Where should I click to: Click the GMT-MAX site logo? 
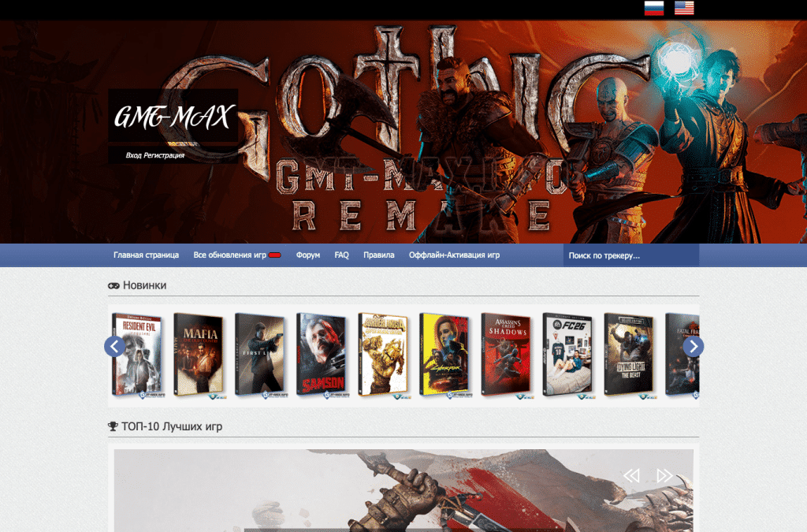click(x=173, y=116)
